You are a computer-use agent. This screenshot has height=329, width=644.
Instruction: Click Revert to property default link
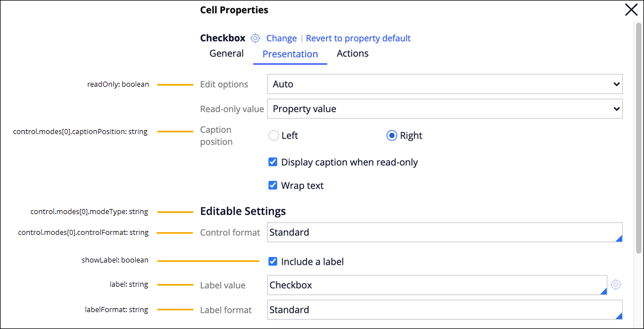tap(358, 38)
